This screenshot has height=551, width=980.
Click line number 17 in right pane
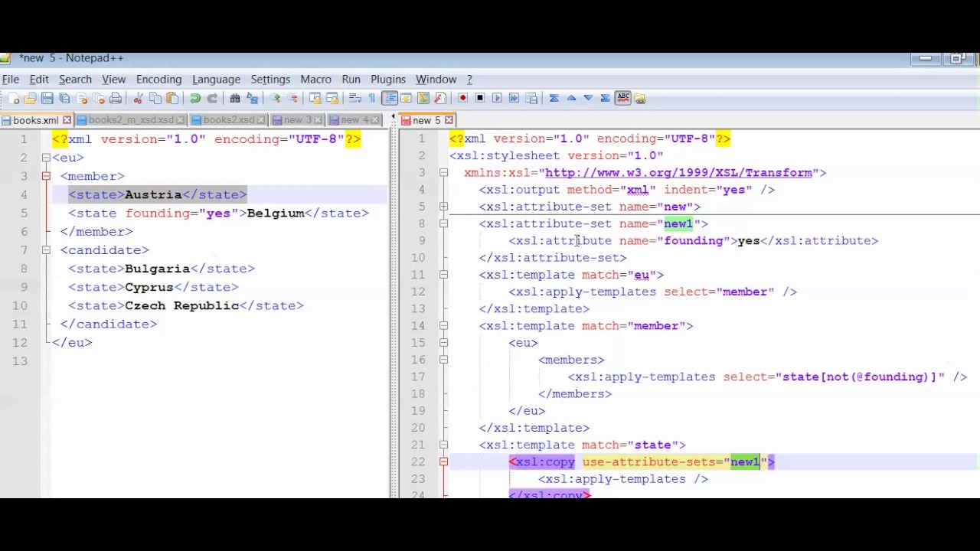pyautogui.click(x=417, y=377)
